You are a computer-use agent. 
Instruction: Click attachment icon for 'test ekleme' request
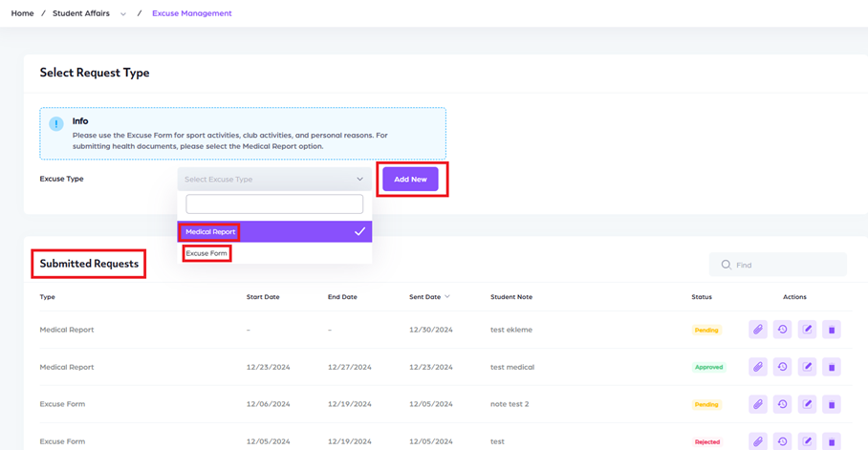[757, 330]
